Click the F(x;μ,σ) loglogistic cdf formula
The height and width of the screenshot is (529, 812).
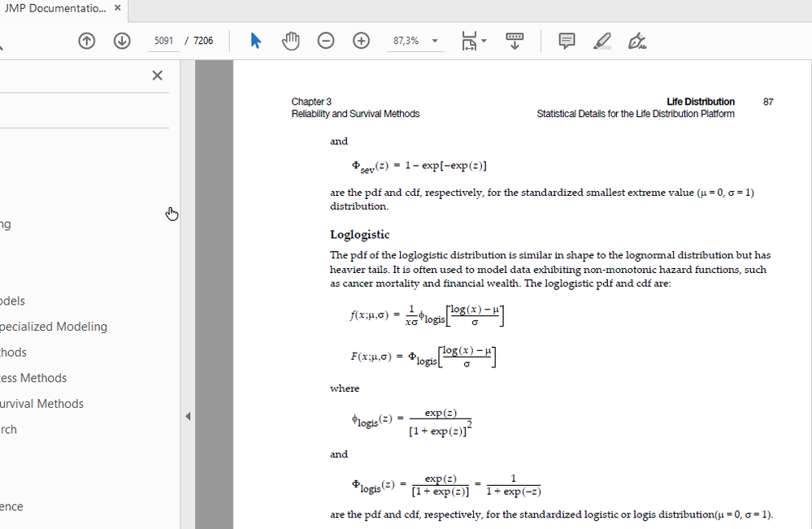pos(423,357)
